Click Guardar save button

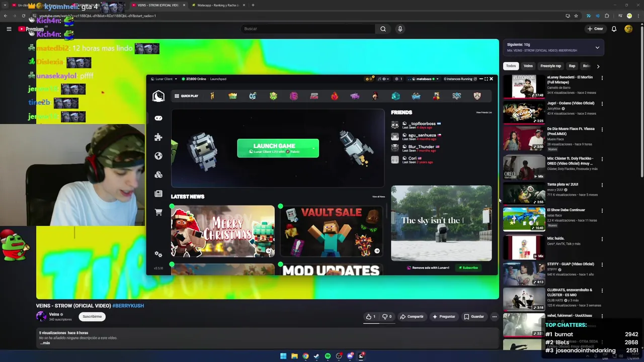click(474, 317)
